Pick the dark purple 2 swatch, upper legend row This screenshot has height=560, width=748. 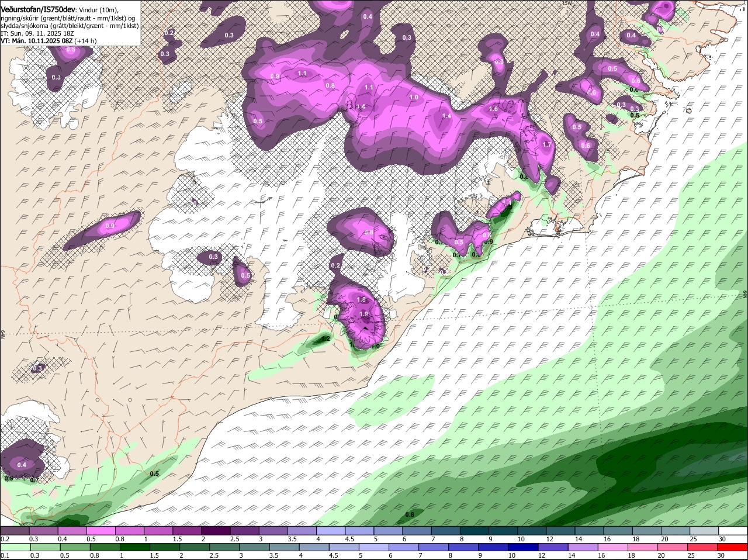(215, 531)
